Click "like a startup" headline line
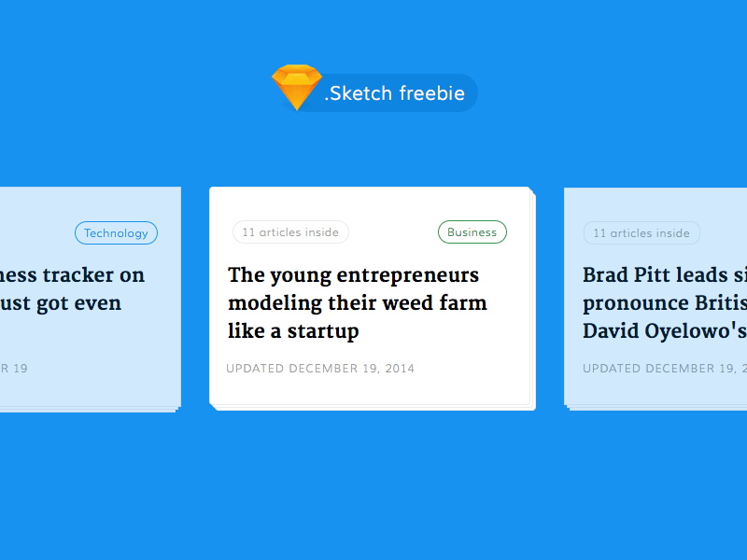This screenshot has height=560, width=747. pos(293,331)
